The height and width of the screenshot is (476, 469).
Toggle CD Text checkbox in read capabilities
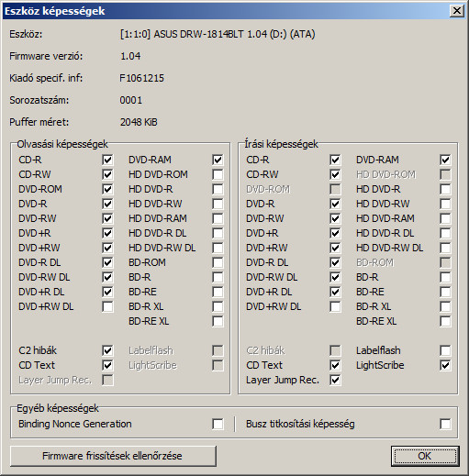[x=107, y=365]
